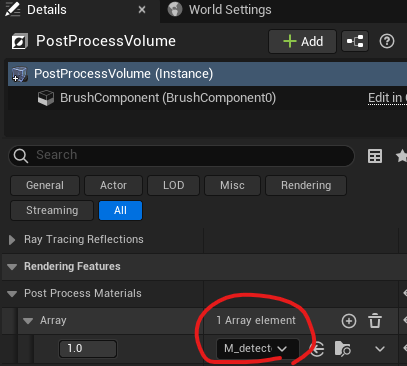Filter by Streaming category
Screen dimensions: 407x366
tap(52, 210)
